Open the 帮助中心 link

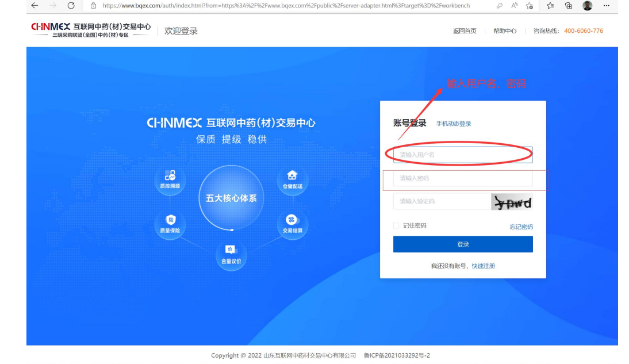pyautogui.click(x=505, y=31)
